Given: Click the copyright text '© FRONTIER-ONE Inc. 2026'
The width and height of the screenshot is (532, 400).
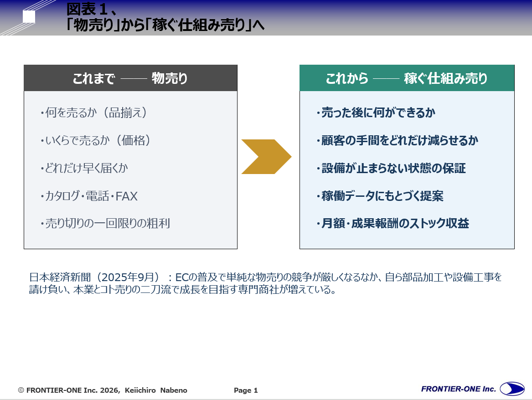Looking at the screenshot, I should coord(68,390).
